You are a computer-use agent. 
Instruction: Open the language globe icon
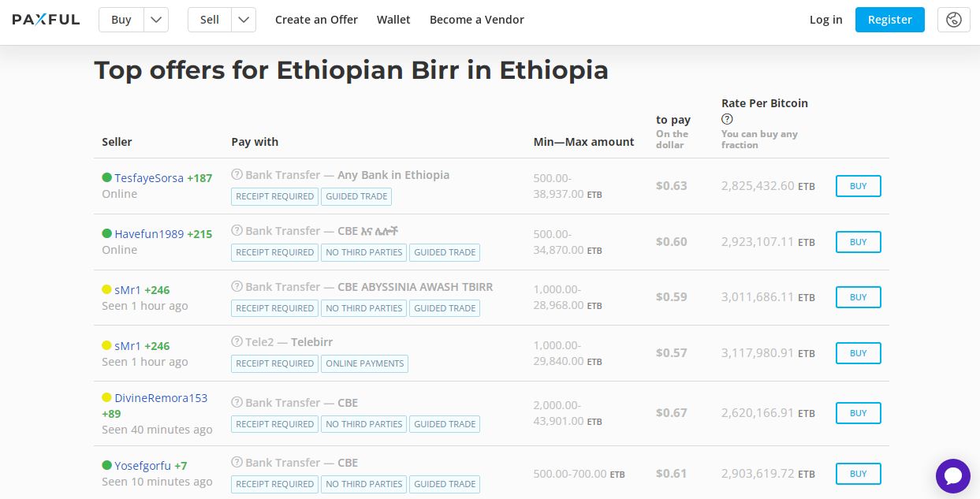point(953,20)
